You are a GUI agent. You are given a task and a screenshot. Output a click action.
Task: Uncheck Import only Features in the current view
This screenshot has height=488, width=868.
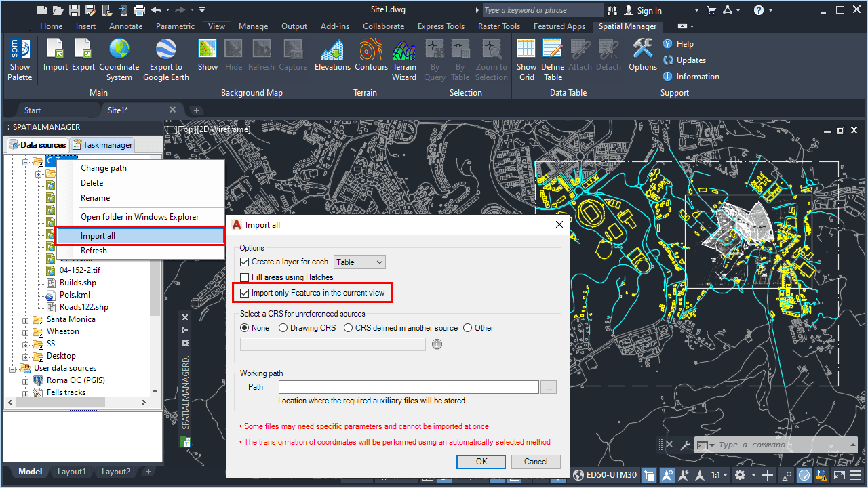point(245,293)
